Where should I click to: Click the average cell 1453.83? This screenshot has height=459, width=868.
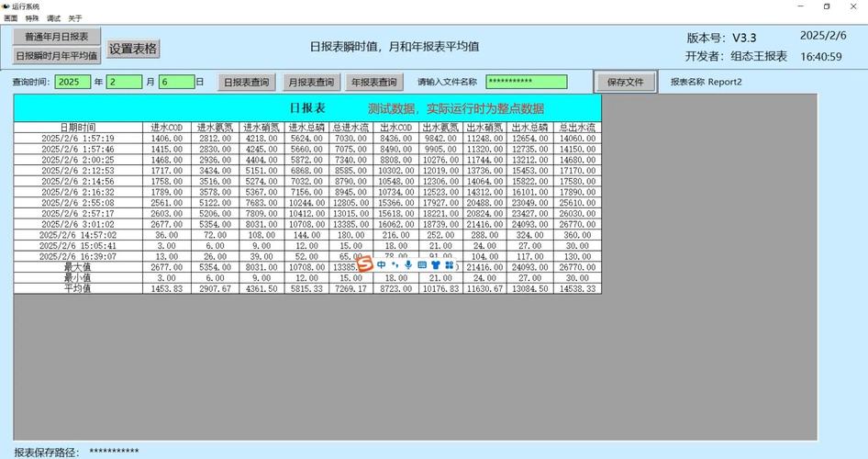pos(167,288)
